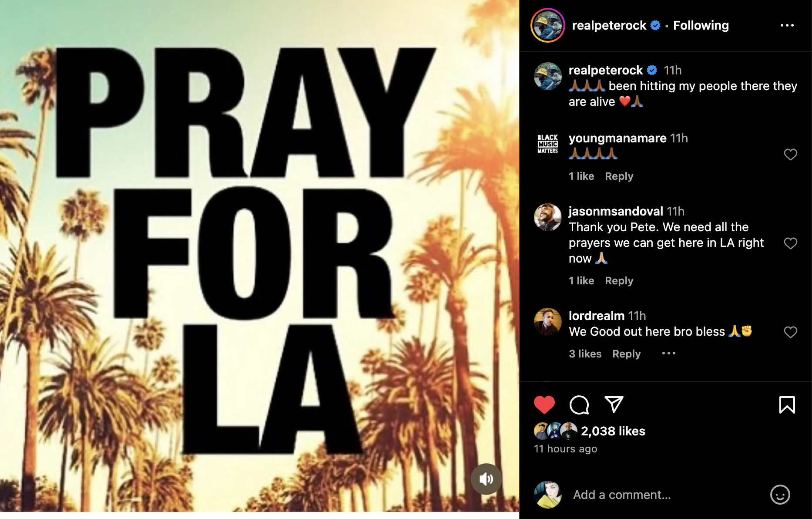Click Following next to realpeterock
This screenshot has height=519, width=812.
pos(701,25)
